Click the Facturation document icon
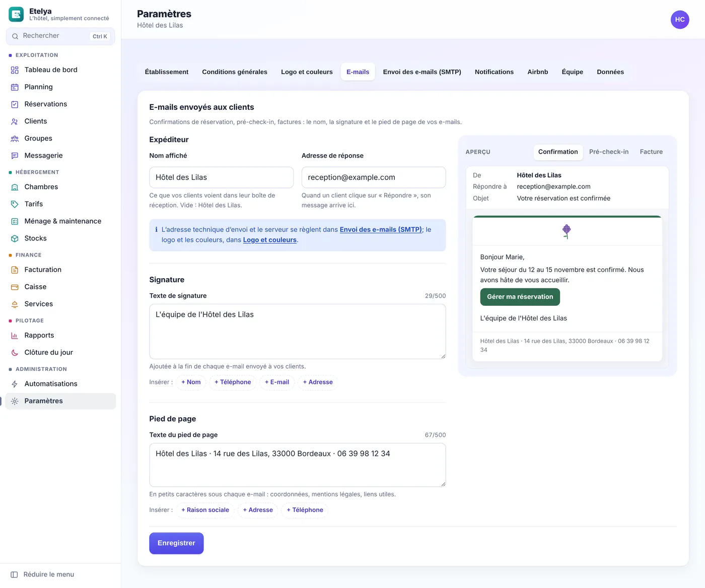705x588 pixels. (15, 270)
